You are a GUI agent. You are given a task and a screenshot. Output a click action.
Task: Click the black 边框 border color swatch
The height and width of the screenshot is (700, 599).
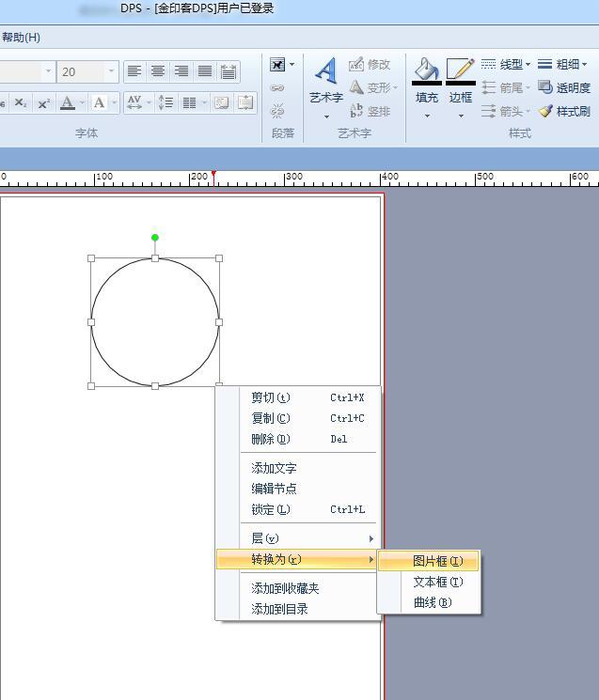pos(461,83)
